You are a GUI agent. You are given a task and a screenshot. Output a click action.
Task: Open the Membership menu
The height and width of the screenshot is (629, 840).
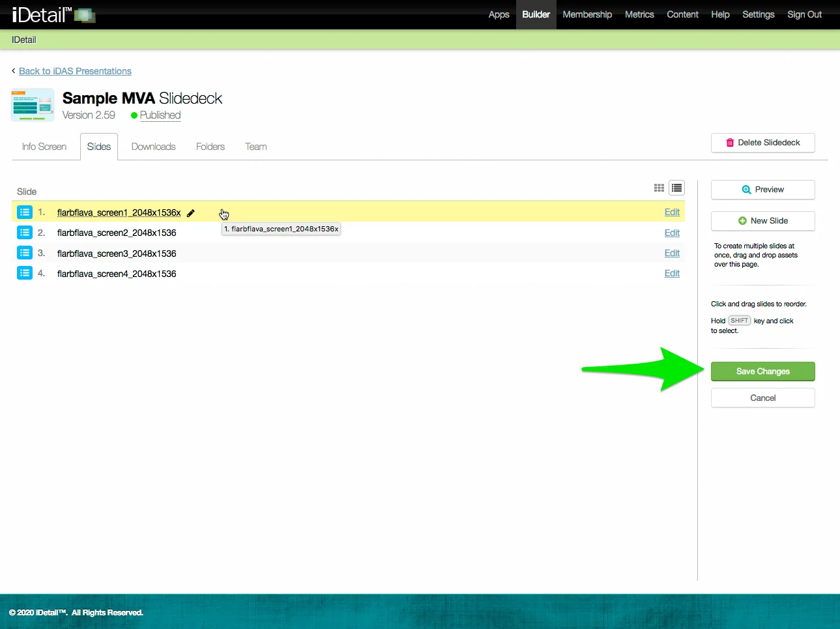tap(587, 14)
